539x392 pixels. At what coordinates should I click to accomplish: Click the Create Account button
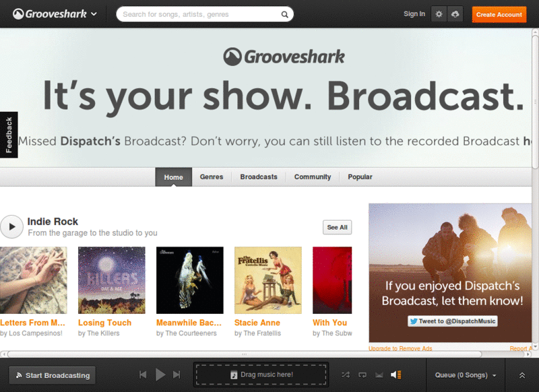pyautogui.click(x=499, y=14)
